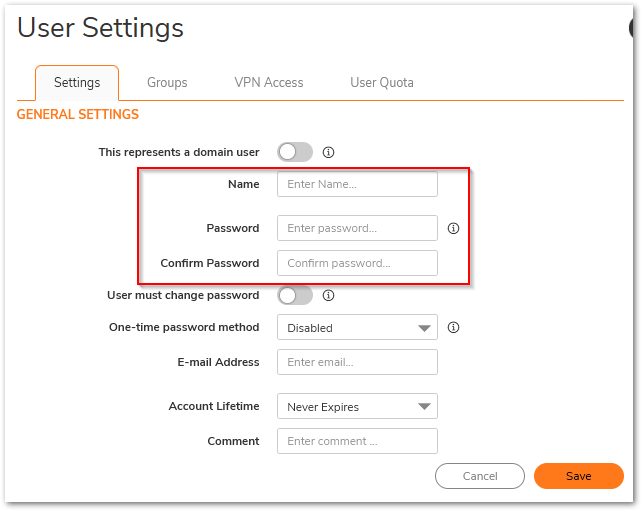The height and width of the screenshot is (511, 642).
Task: Open One-time password method dropdown
Action: [357, 327]
